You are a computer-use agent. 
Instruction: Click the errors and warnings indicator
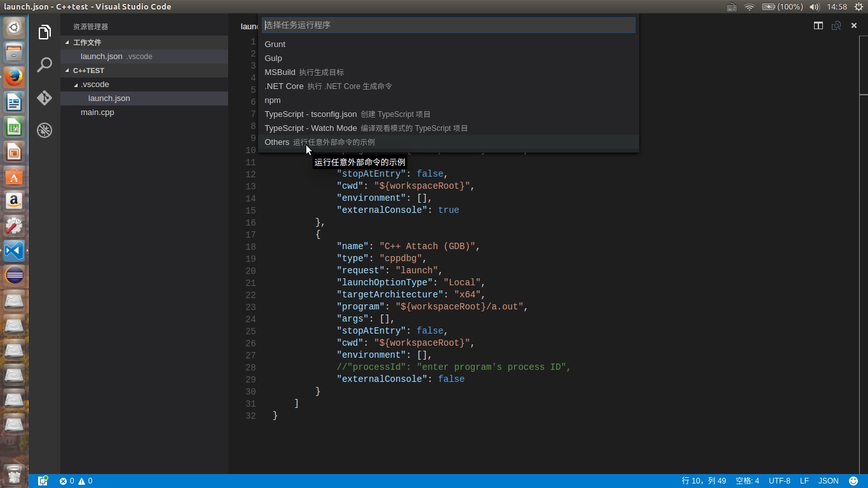pos(76,481)
